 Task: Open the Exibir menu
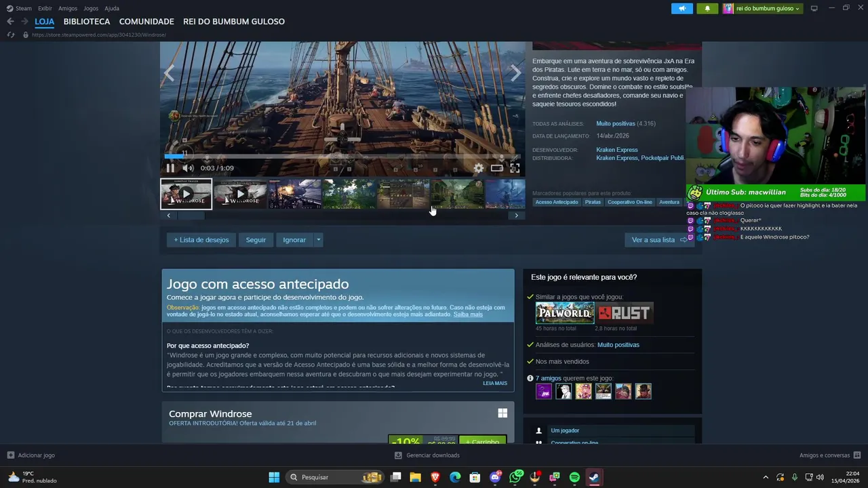tap(45, 8)
